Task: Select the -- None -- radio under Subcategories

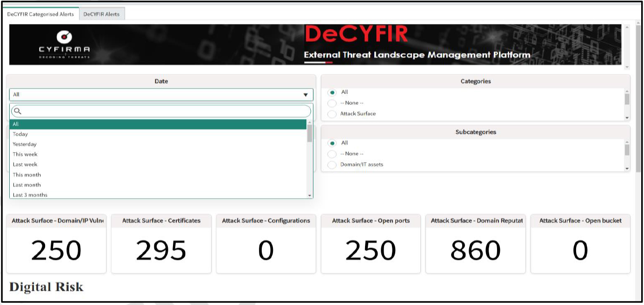Action: point(332,154)
